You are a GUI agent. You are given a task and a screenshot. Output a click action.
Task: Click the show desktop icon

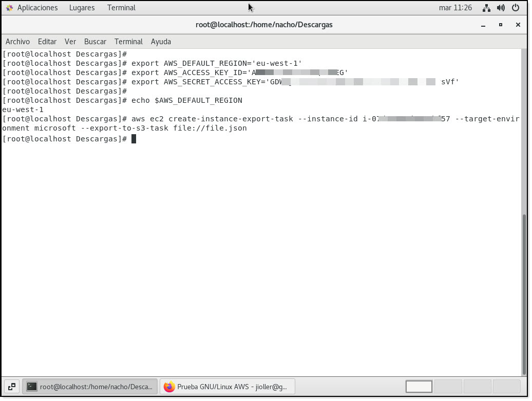11,386
